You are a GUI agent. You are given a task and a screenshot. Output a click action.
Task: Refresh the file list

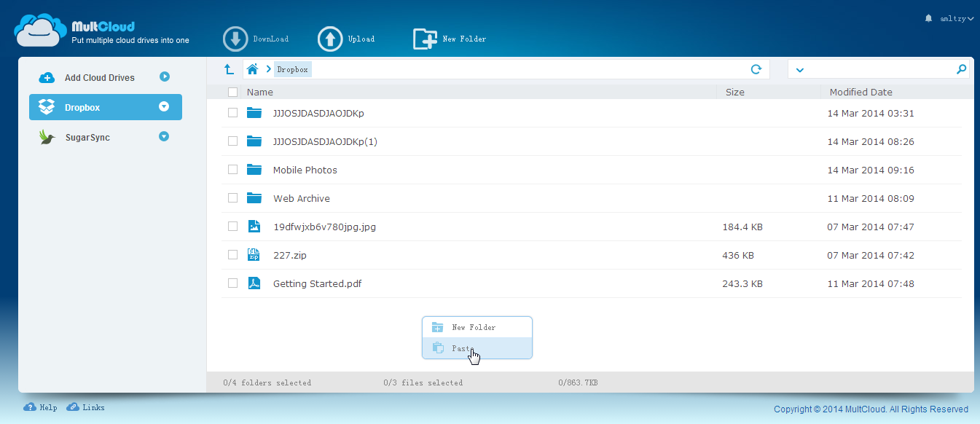[x=756, y=69]
